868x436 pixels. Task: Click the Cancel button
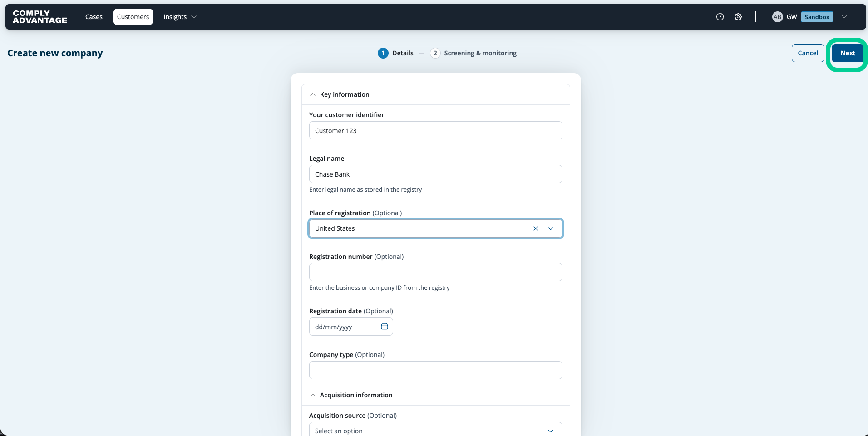[808, 53]
